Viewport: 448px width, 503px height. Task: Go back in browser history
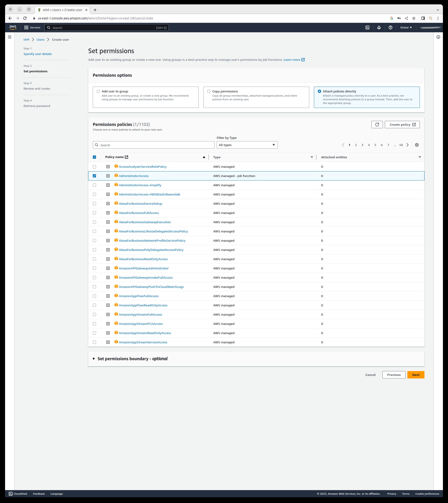10,18
